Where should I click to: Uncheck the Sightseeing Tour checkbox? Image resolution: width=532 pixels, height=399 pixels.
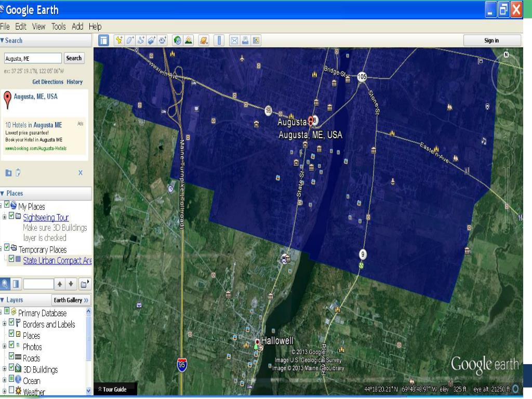[x=11, y=216]
